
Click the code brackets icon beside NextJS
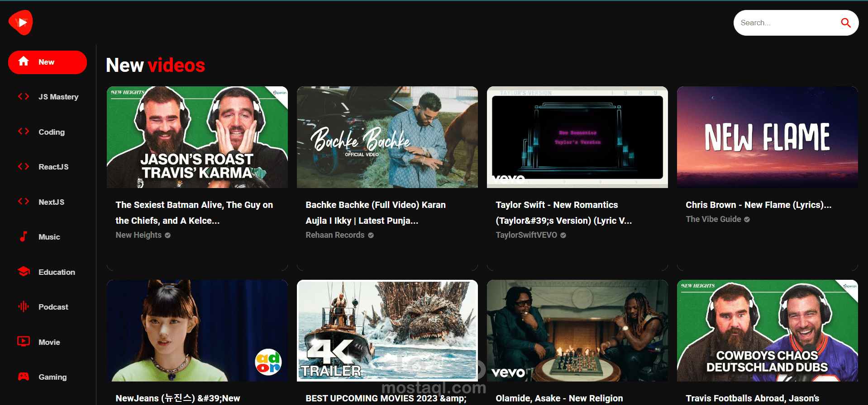pyautogui.click(x=24, y=202)
